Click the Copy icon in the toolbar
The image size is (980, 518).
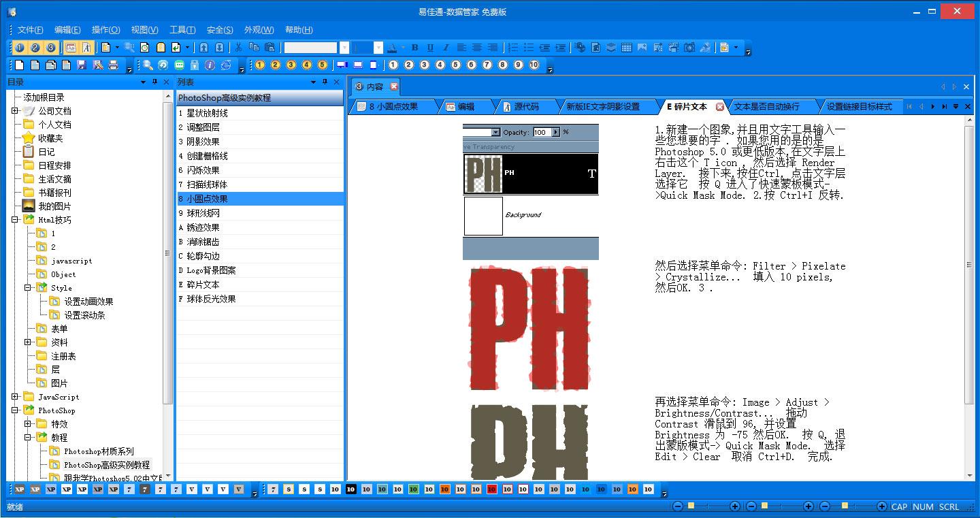pyautogui.click(x=254, y=48)
